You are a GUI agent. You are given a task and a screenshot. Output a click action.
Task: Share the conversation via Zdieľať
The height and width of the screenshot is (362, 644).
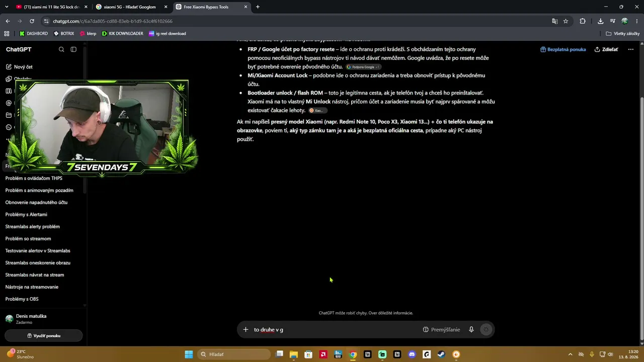606,49
